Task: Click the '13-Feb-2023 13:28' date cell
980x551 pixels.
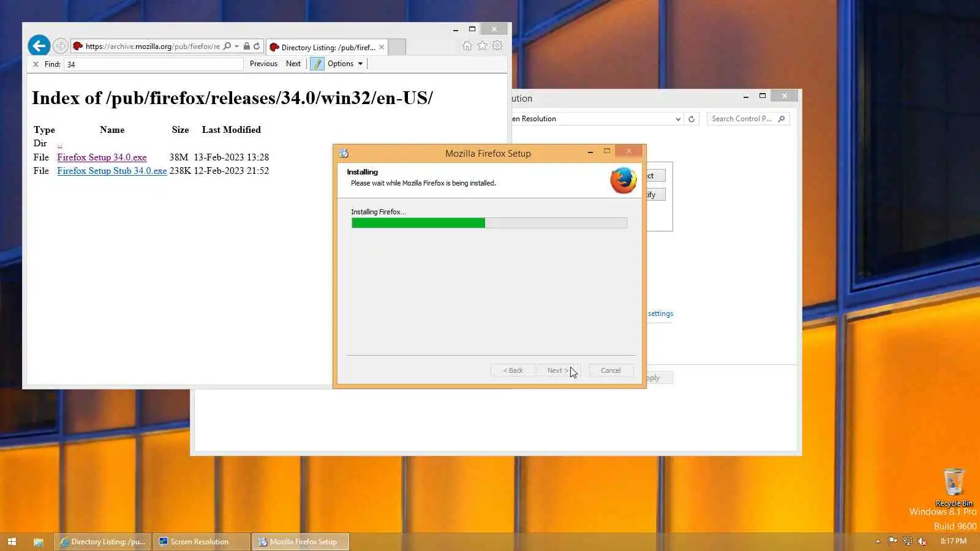Action: [x=232, y=157]
